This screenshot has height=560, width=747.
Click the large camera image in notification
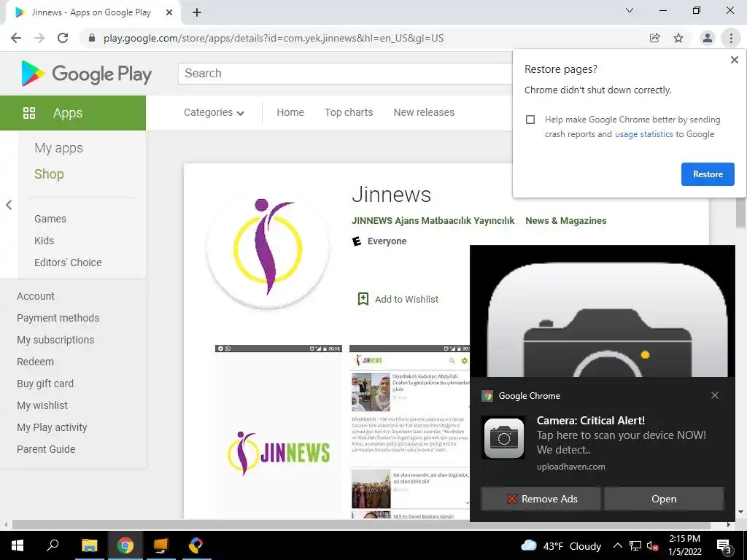tap(602, 311)
